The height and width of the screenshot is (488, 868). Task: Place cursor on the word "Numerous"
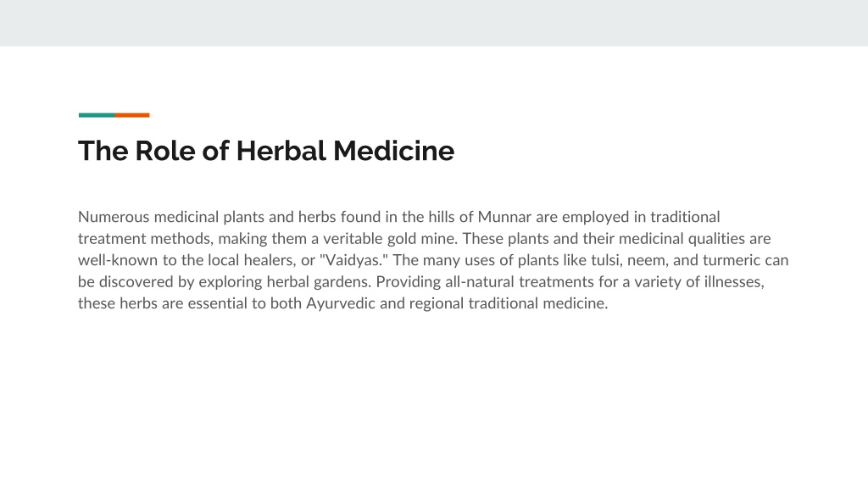(114, 217)
